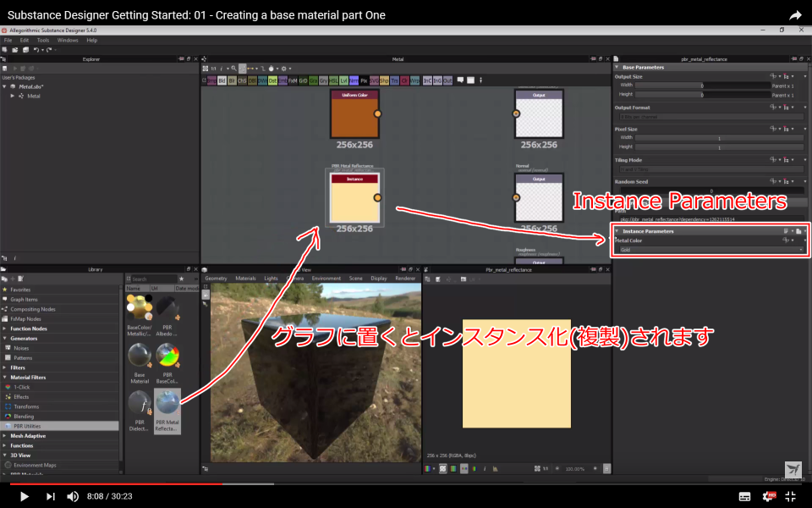
Task: Play the video
Action: click(x=24, y=497)
